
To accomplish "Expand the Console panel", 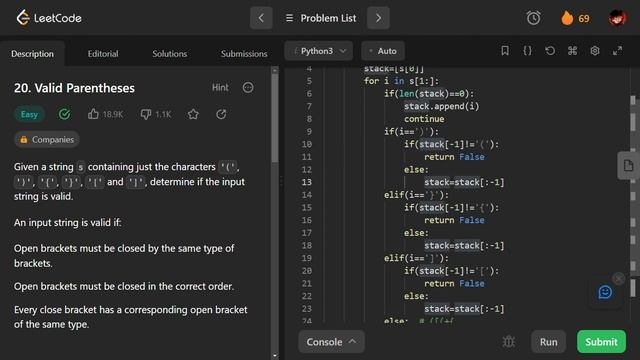I will (331, 342).
